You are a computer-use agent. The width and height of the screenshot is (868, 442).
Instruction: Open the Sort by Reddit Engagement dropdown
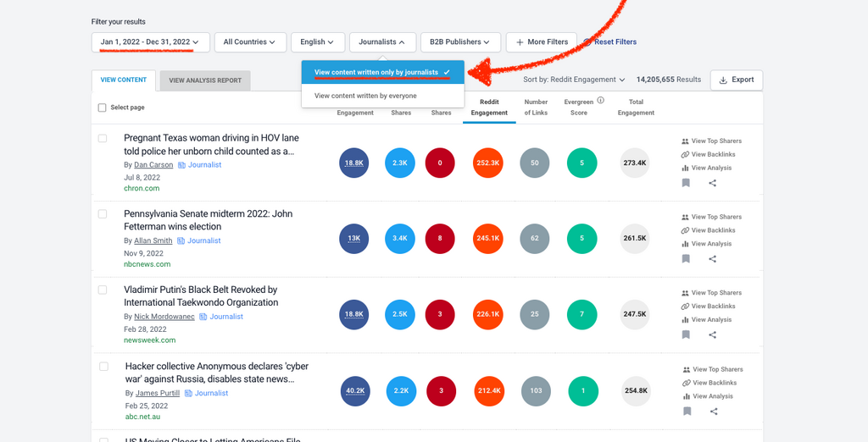[574, 80]
